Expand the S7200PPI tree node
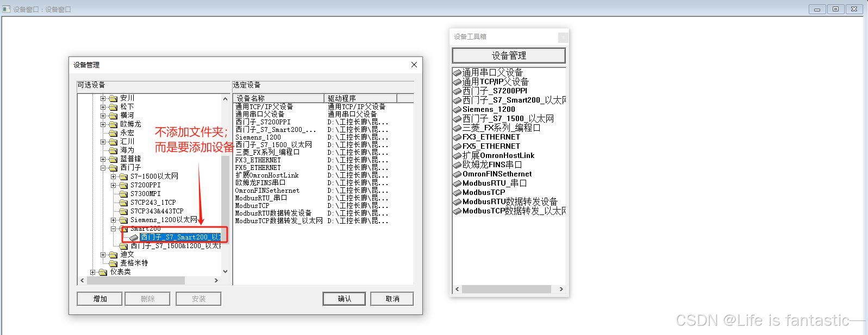Image resolution: width=868 pixels, height=335 pixels. coord(114,185)
